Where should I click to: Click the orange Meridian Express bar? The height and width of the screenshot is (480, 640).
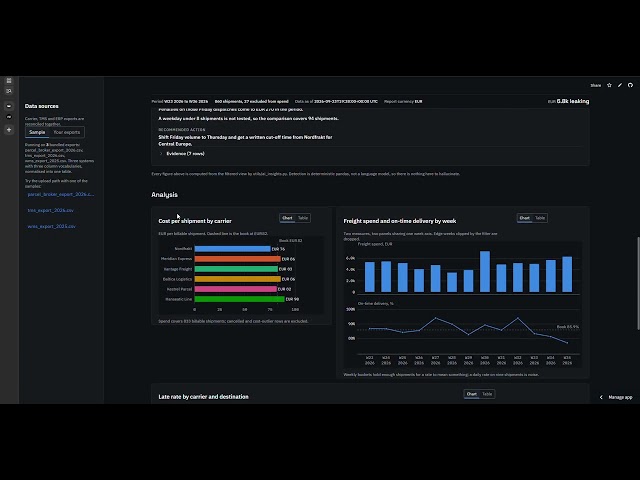[238, 259]
